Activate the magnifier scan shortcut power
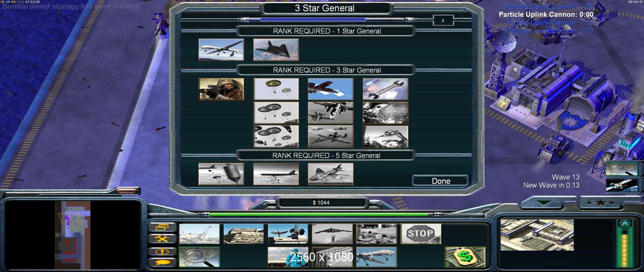644x272 pixels. click(622, 169)
